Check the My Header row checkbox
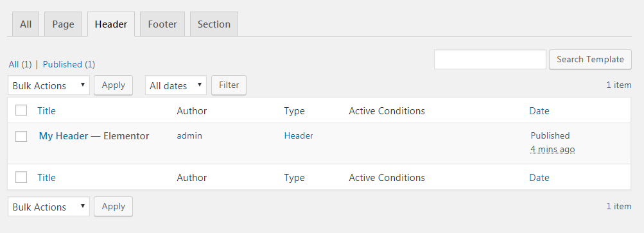This screenshot has width=644, height=233. [21, 136]
